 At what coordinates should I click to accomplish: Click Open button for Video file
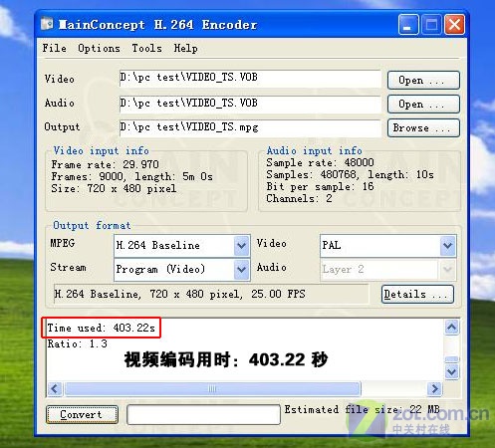click(423, 80)
